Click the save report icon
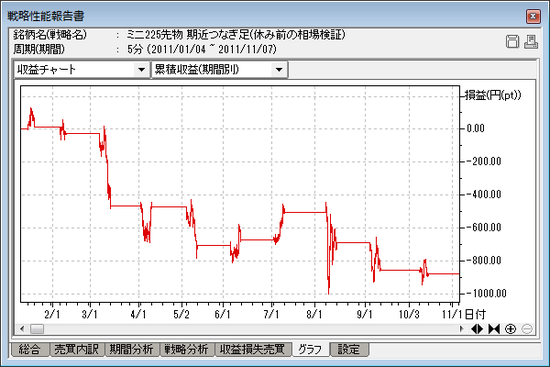 pyautogui.click(x=512, y=42)
